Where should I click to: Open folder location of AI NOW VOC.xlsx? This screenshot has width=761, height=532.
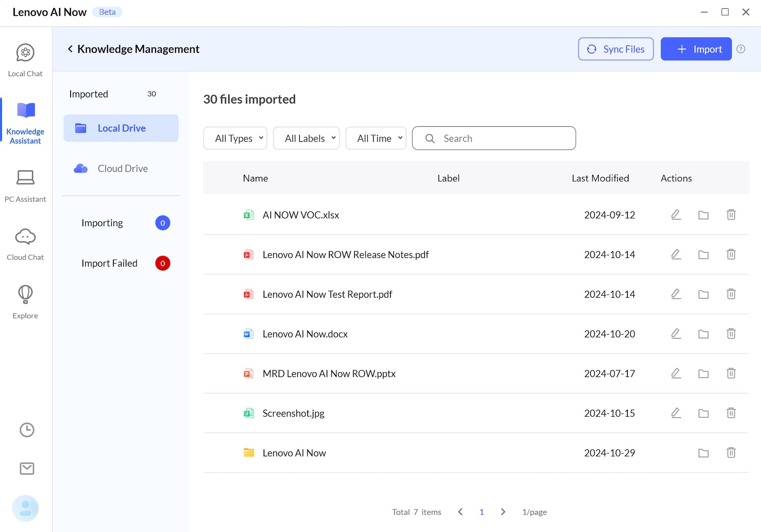point(704,215)
